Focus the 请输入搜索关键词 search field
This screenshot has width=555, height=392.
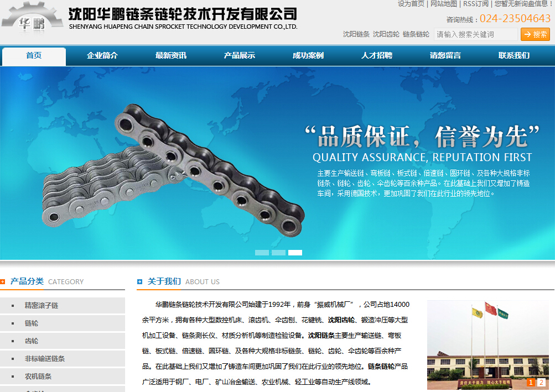click(476, 34)
